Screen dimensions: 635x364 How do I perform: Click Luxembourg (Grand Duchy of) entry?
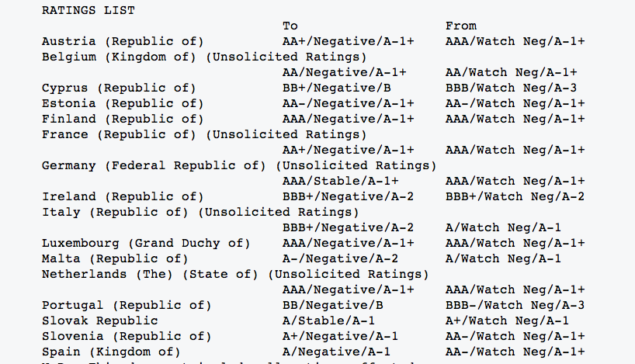tap(146, 244)
